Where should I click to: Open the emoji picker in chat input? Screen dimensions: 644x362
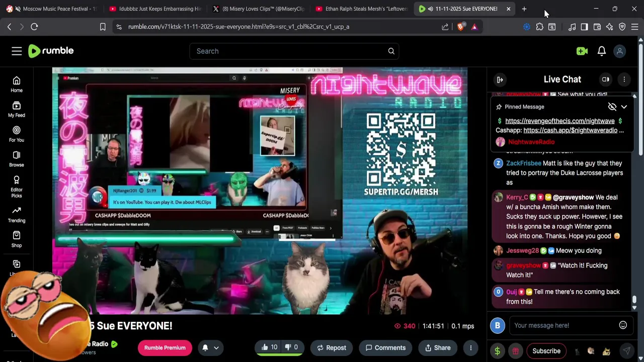(623, 325)
